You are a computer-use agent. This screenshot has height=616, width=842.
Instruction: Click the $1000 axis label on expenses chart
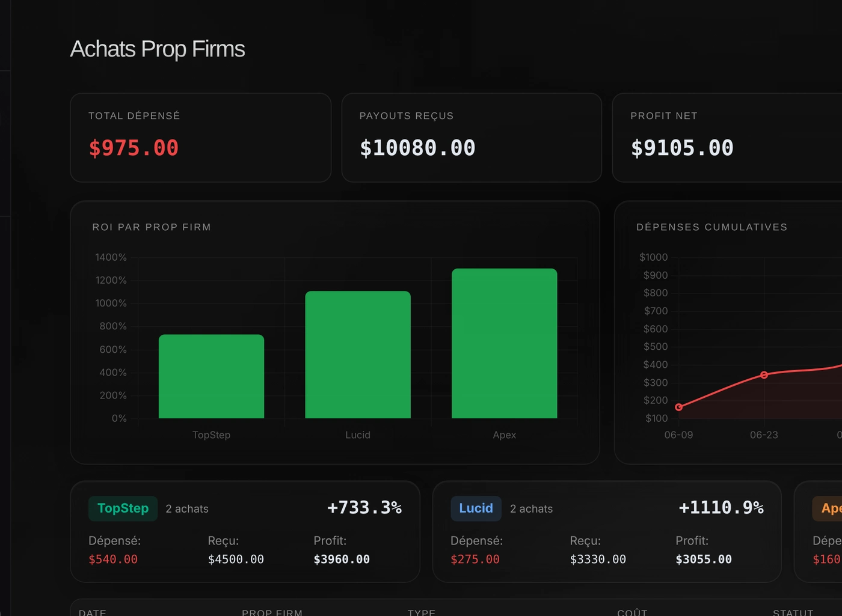654,257
